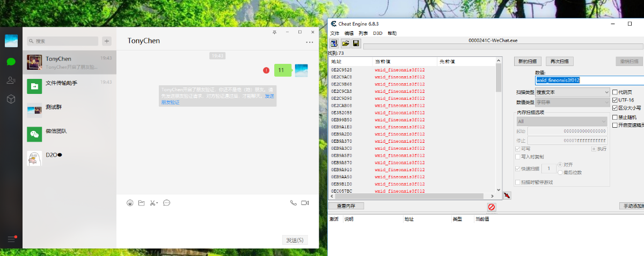Screen dimensions: 644x256
Task: Click the scan value input field
Action: 589,80
